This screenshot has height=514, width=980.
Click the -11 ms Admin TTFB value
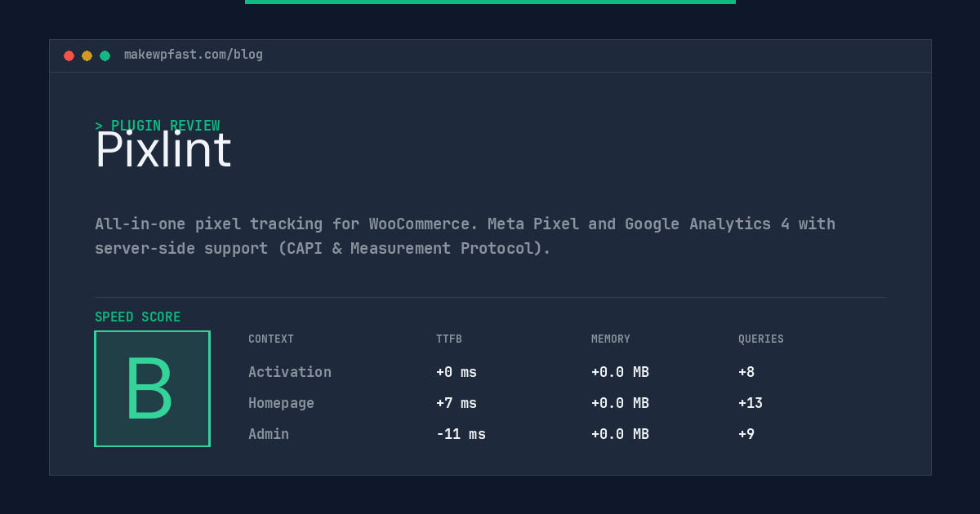click(x=461, y=434)
